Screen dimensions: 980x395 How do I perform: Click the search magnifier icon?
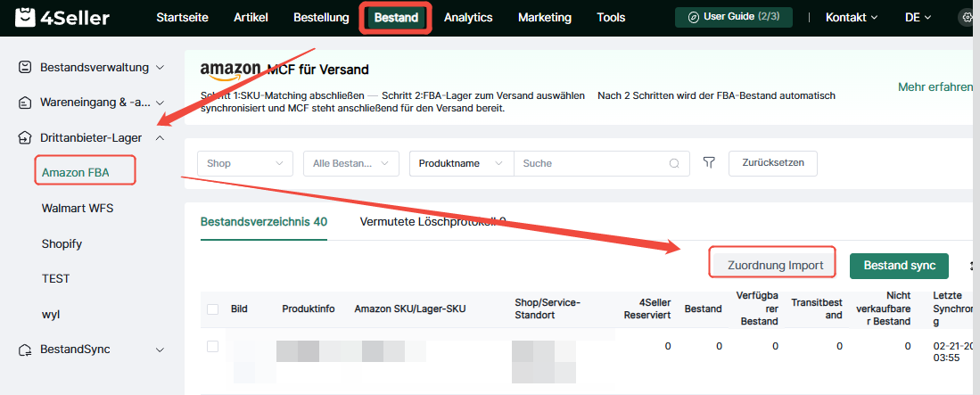pos(674,163)
